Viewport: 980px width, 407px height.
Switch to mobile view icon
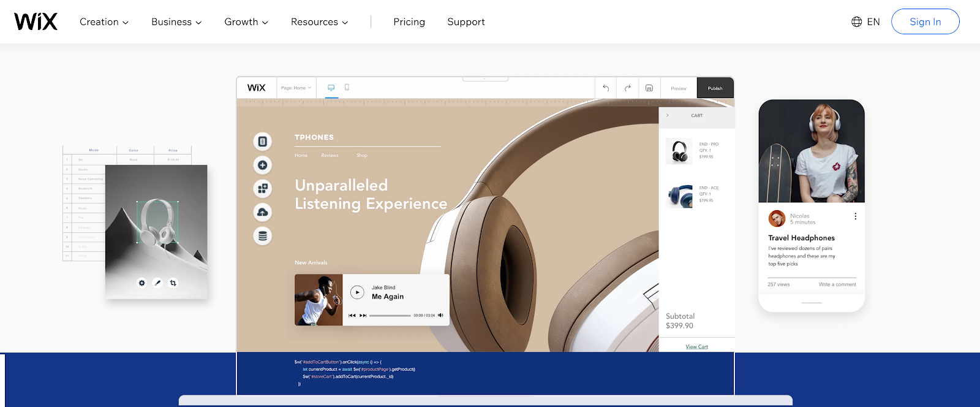point(347,88)
